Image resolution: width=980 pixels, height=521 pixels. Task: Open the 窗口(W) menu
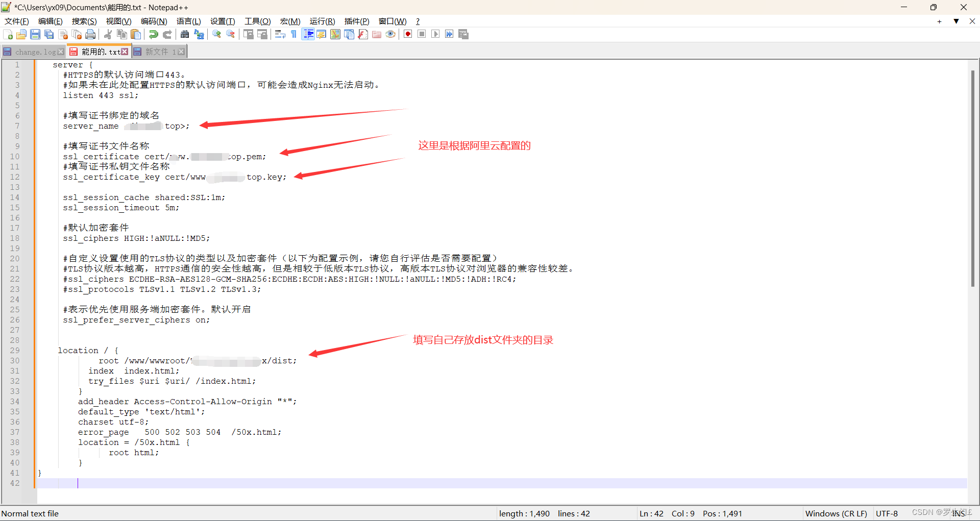[x=393, y=21]
